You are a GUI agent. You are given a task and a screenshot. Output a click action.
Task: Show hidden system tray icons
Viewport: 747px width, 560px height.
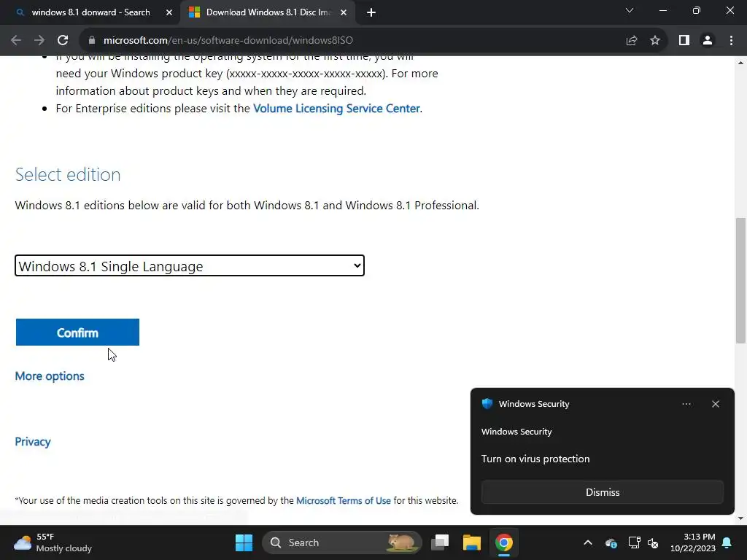click(x=588, y=542)
